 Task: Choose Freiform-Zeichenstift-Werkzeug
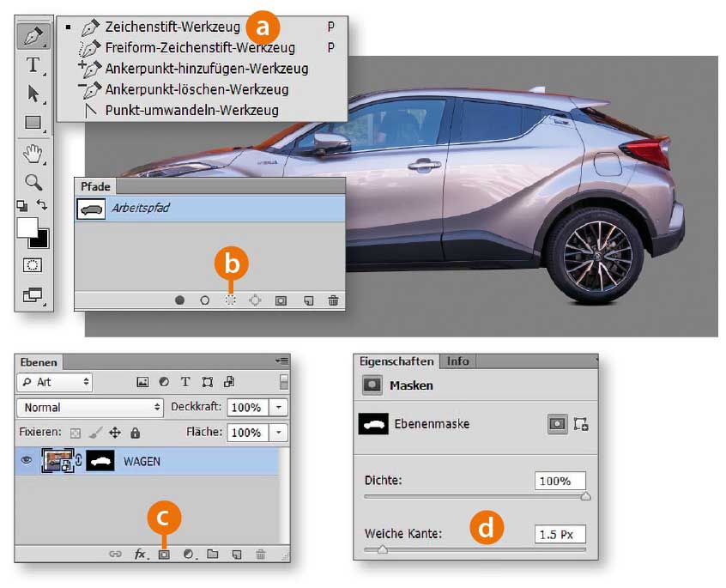tap(202, 48)
